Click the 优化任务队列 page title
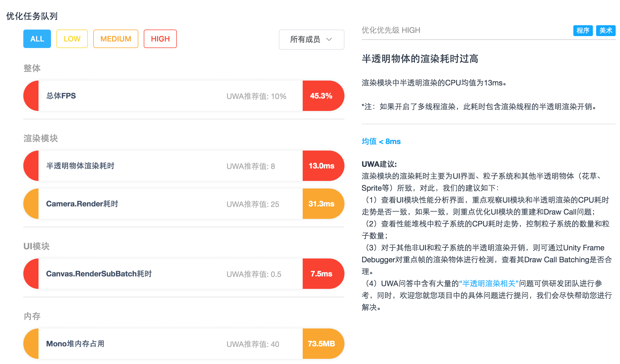This screenshot has width=620, height=364. 32,16
